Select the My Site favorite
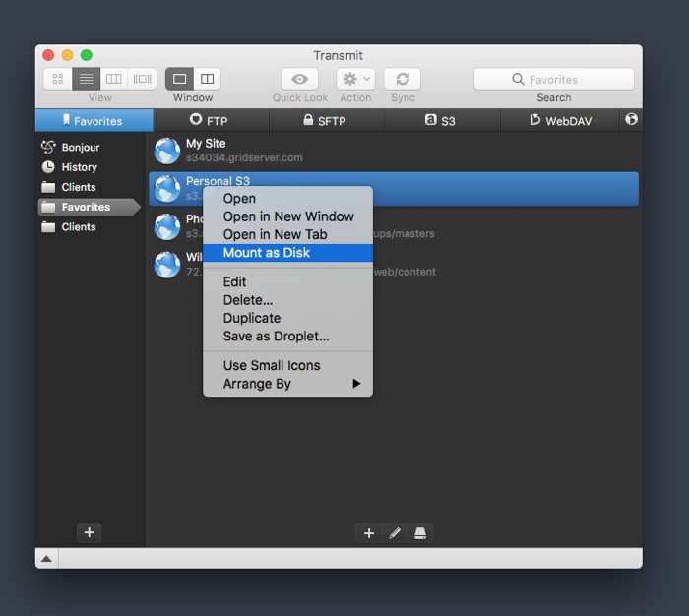The image size is (689, 616). tap(394, 151)
